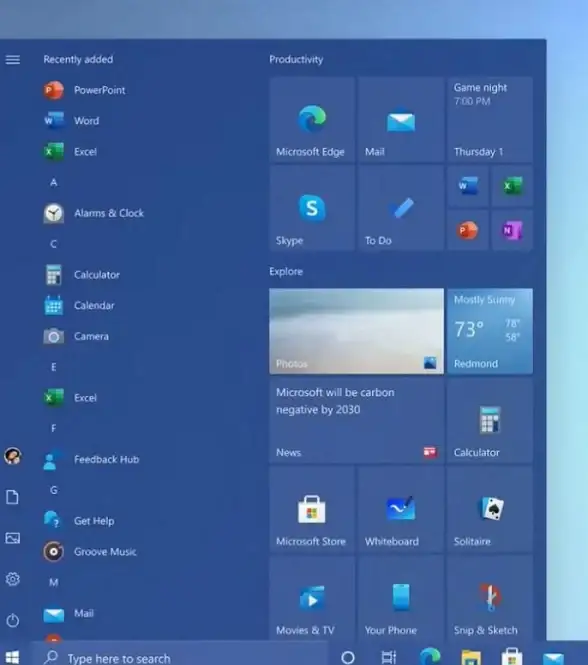
Task: Open File Explorer from taskbar
Action: coord(471,657)
